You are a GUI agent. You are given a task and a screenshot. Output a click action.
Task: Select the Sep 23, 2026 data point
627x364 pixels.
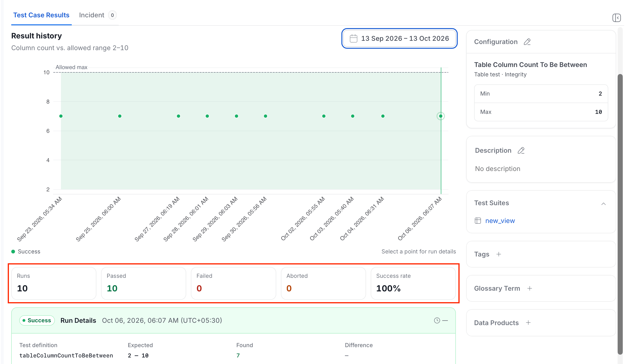[x=61, y=116]
